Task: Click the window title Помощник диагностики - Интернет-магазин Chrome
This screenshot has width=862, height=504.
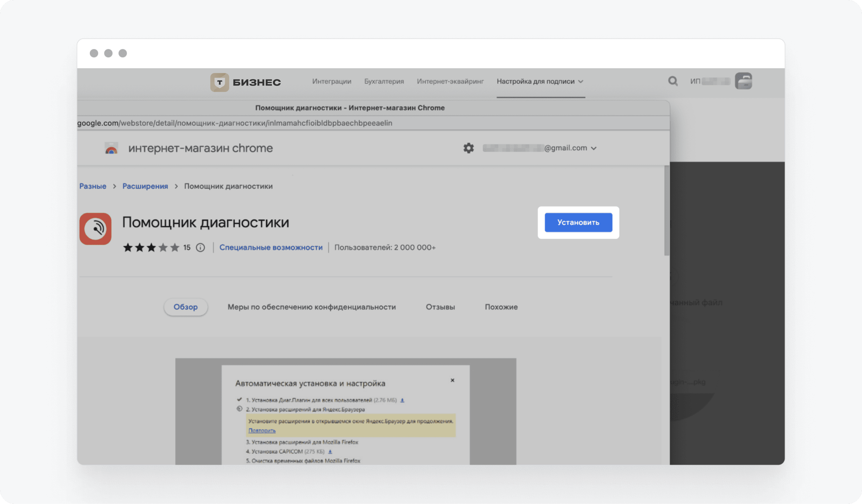Action: [350, 108]
